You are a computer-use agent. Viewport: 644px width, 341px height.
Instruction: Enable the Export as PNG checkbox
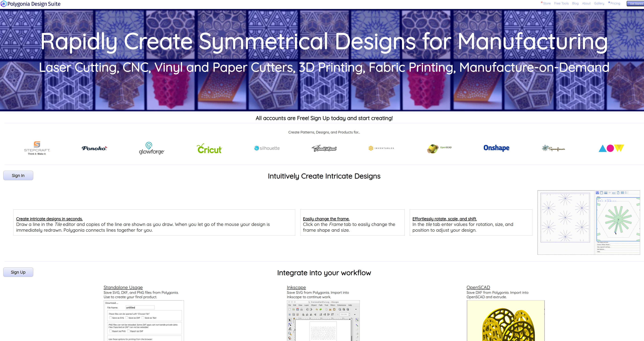[x=110, y=331]
